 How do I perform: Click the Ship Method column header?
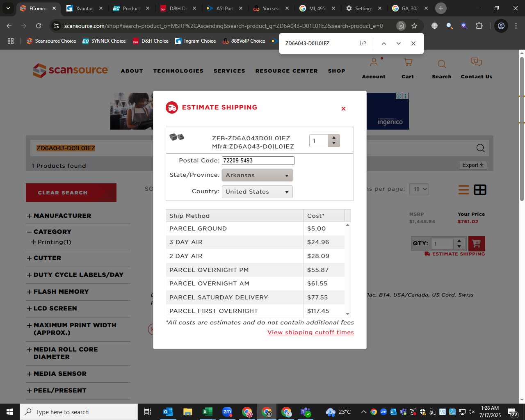[235, 216]
